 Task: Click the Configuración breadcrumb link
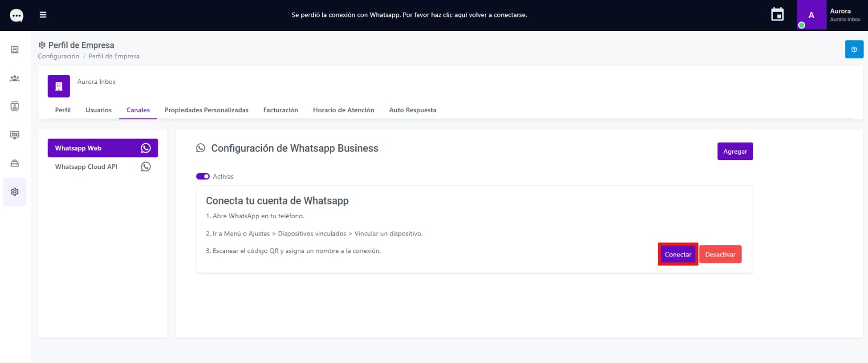coord(58,56)
